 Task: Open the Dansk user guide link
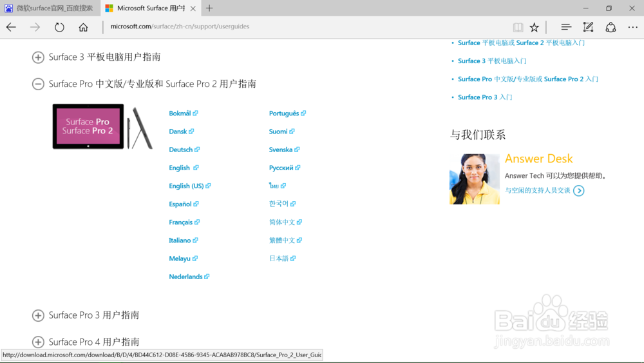(x=181, y=132)
